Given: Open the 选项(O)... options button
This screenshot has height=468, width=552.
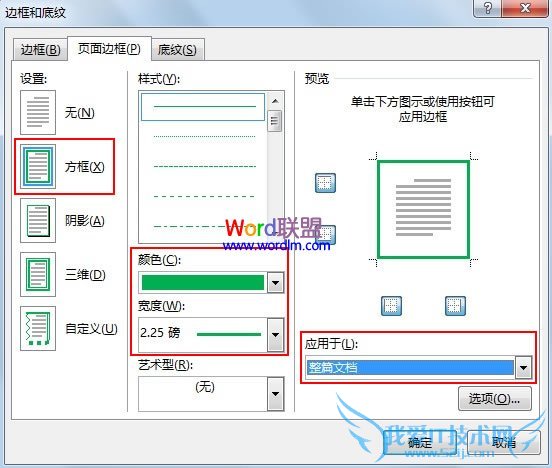Looking at the screenshot, I should point(495,399).
